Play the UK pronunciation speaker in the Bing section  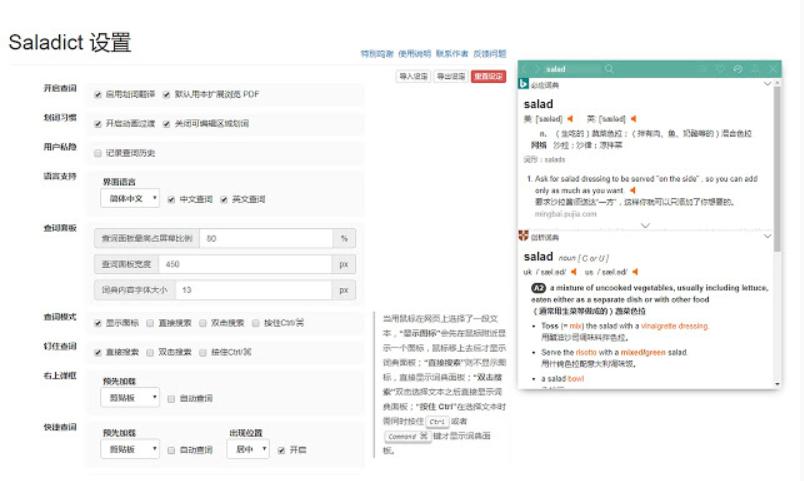pos(633,119)
